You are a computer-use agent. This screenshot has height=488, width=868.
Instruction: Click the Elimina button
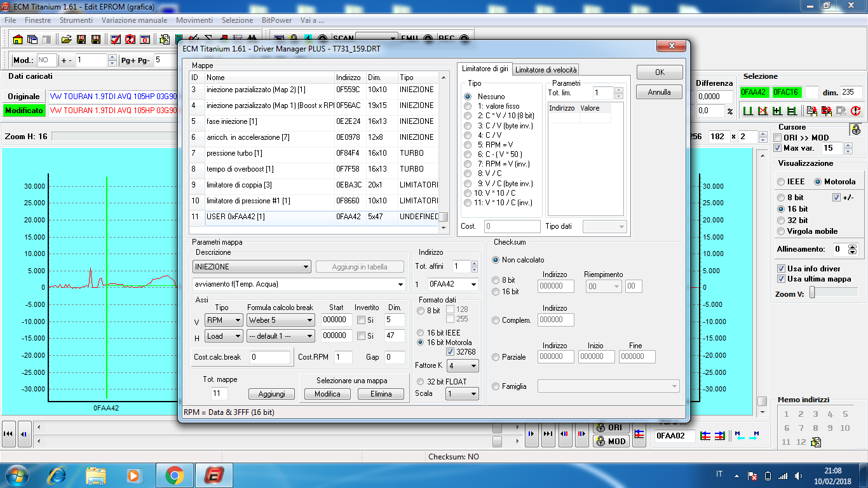tap(381, 394)
